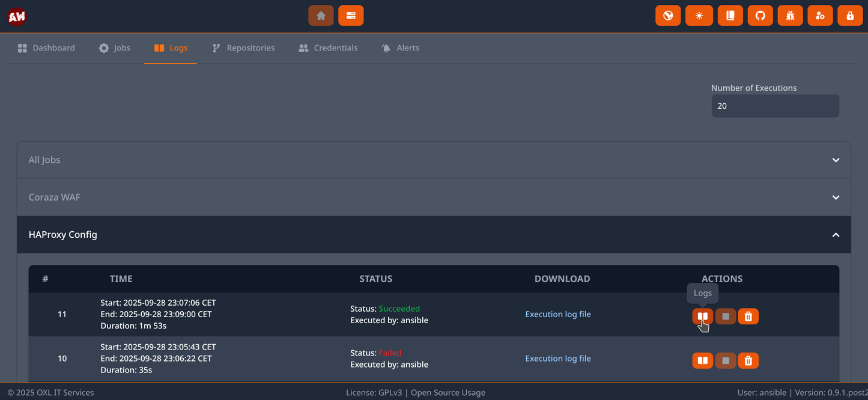
Task: Download execution log file for run 11
Action: [x=557, y=314]
